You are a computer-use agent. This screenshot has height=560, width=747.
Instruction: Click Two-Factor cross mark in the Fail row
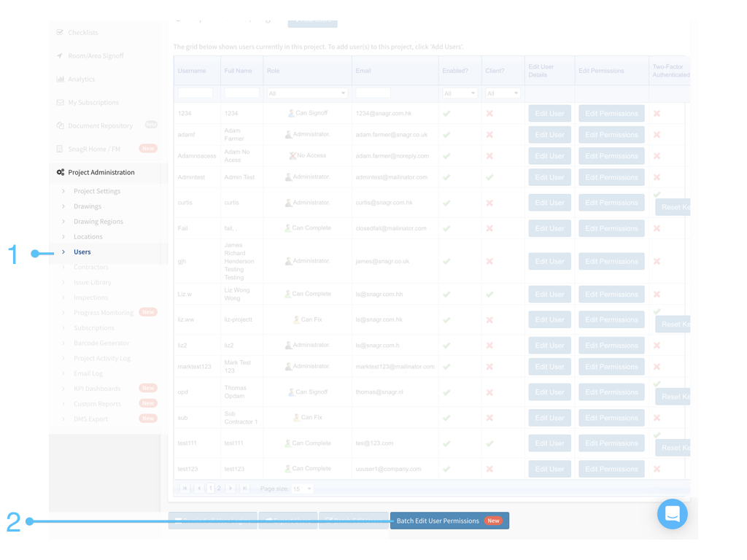point(657,228)
